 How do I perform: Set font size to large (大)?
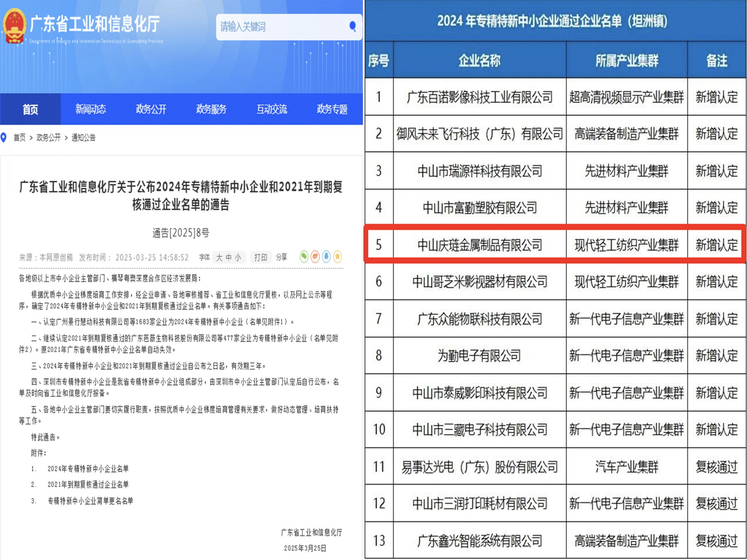pos(219,257)
